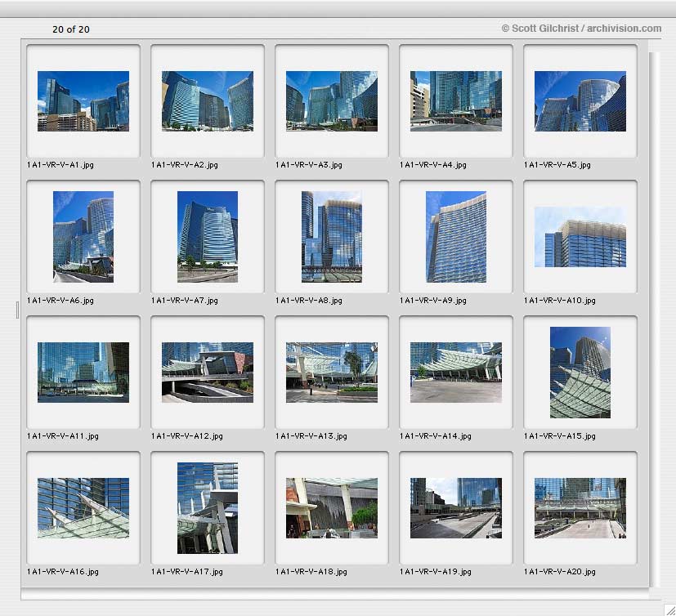Select thumbnail 1A1-VR-V-A2.jpg
Screen dimensions: 676x616
208,101
